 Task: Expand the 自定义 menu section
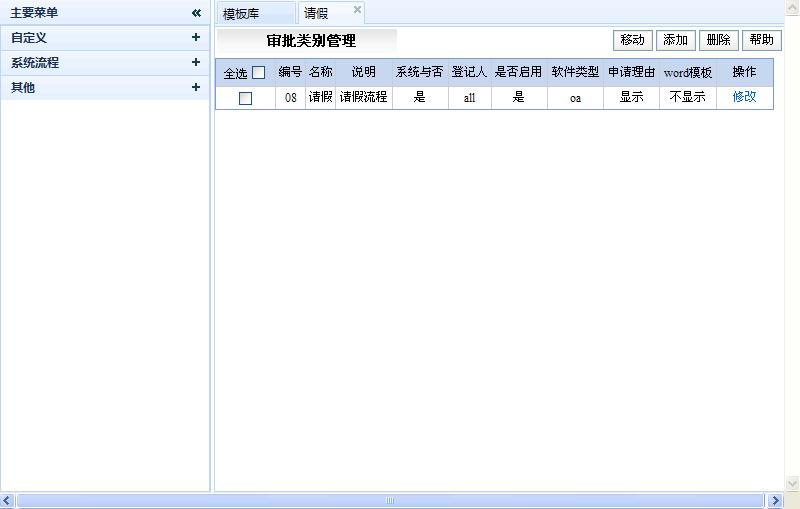[196, 37]
